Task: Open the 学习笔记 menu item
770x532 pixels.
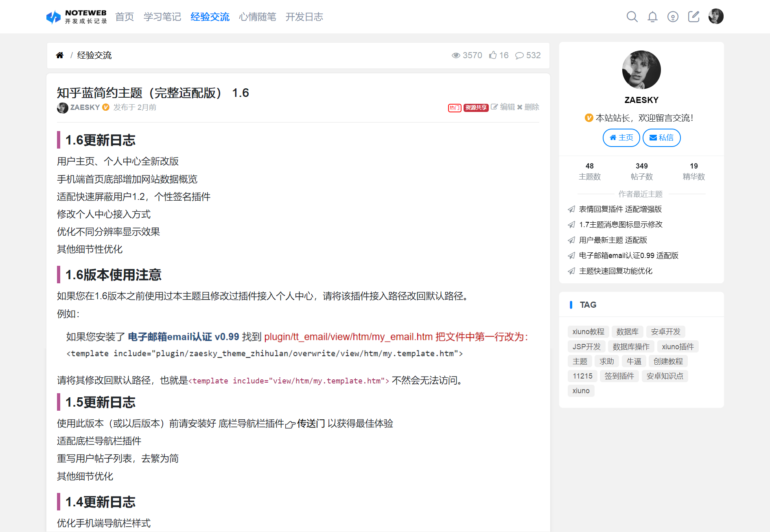Action: click(162, 17)
